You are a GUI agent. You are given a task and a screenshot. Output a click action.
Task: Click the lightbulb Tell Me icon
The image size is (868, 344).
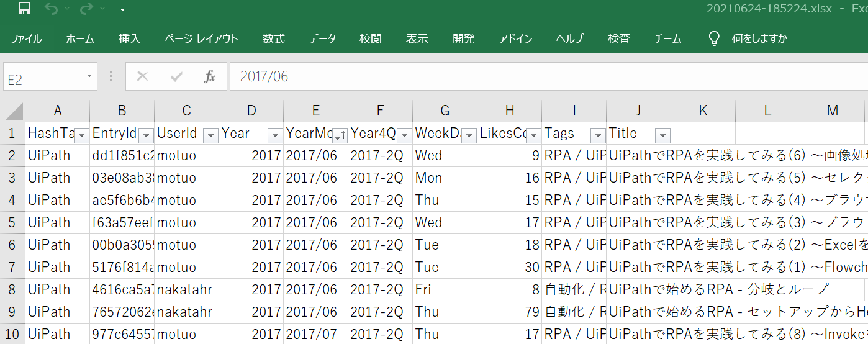pyautogui.click(x=715, y=38)
